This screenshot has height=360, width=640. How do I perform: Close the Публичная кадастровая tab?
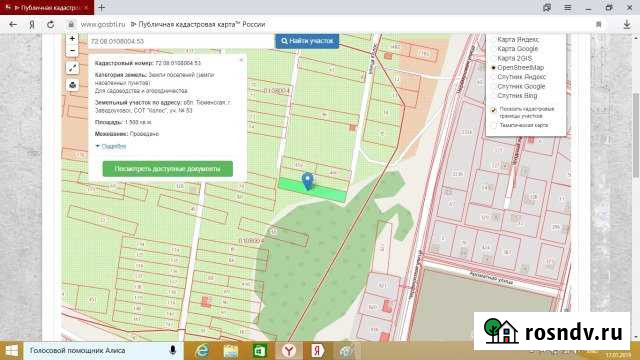[86, 8]
